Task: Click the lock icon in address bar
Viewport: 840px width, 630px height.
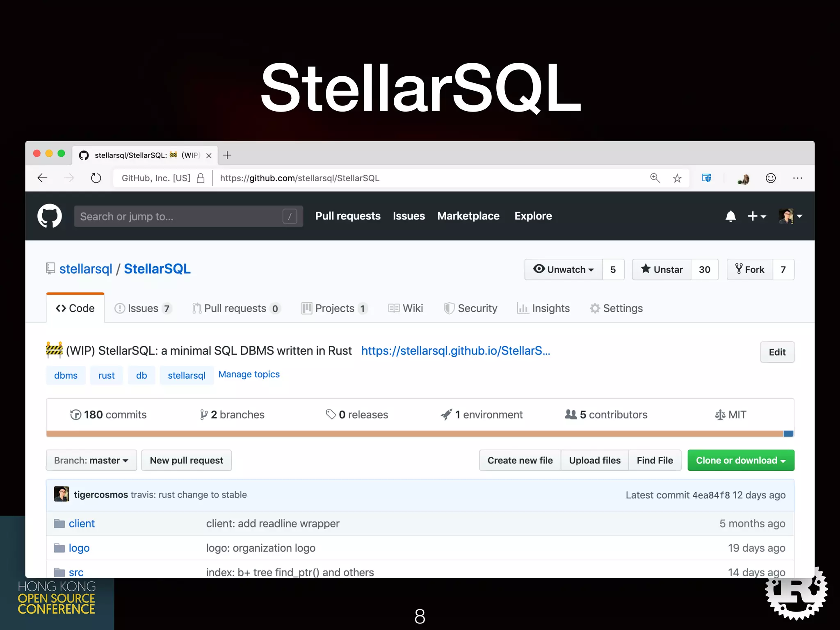Action: click(x=201, y=178)
